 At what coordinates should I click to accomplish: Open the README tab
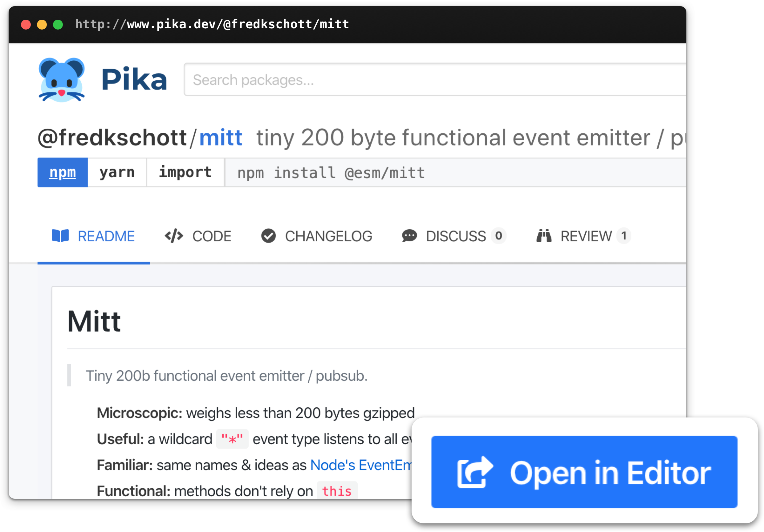(94, 236)
